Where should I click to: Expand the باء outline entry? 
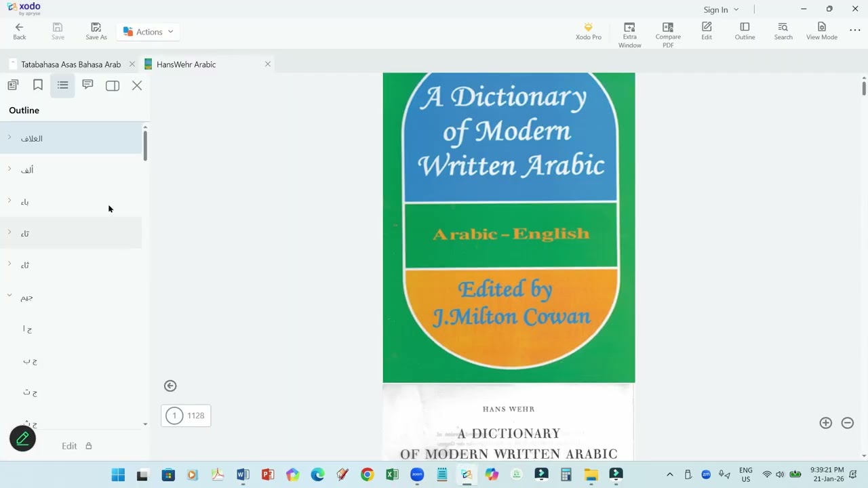(x=9, y=201)
